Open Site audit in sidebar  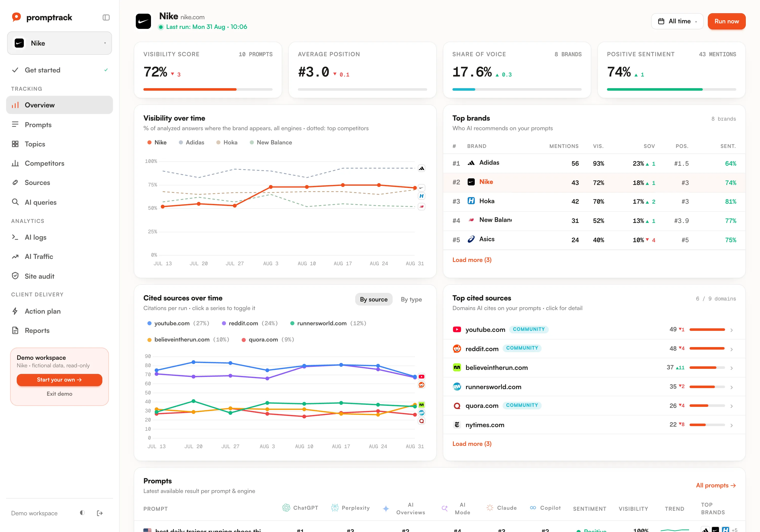point(60,276)
